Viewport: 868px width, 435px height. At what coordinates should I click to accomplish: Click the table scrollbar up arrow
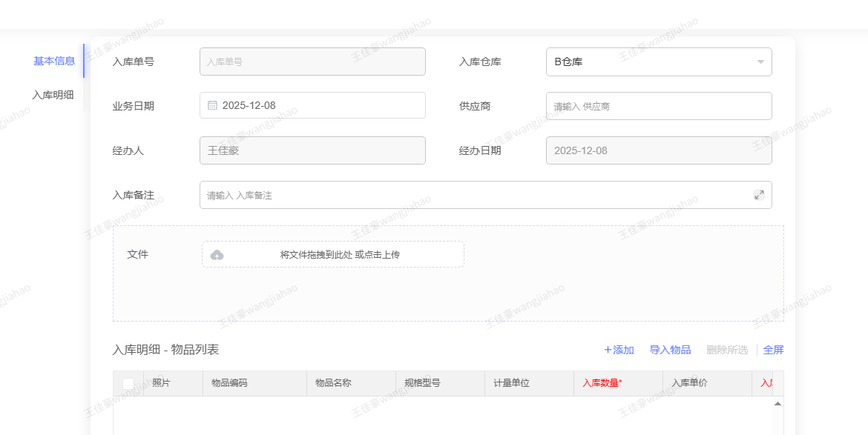[777, 404]
